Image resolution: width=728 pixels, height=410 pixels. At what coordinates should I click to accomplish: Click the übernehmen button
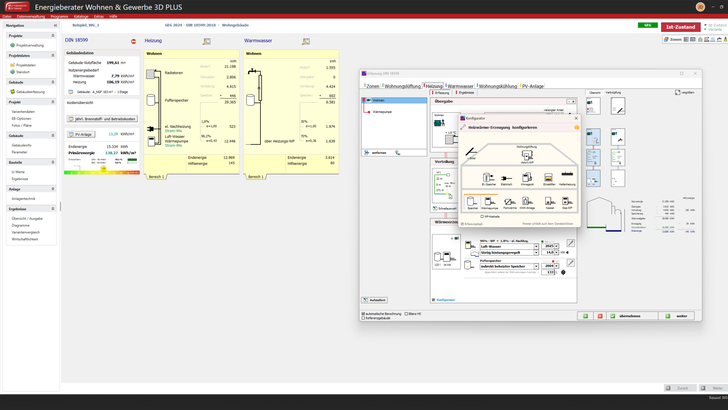tap(629, 315)
